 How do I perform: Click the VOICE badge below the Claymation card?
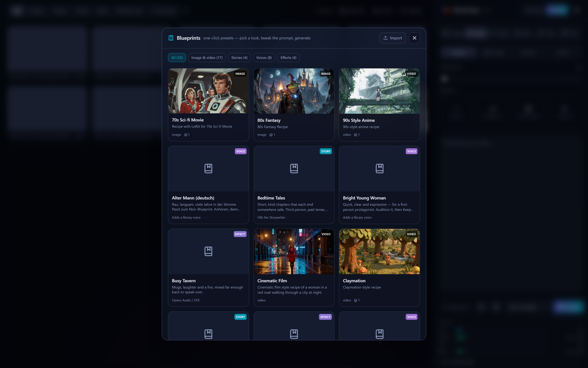click(x=412, y=317)
